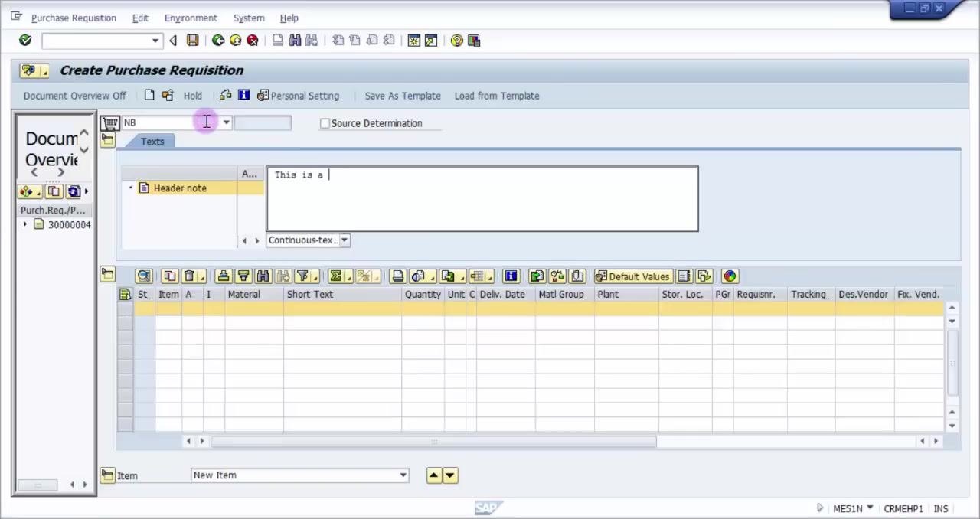This screenshot has width=980, height=519.
Task: Click the Default Values button
Action: (632, 276)
